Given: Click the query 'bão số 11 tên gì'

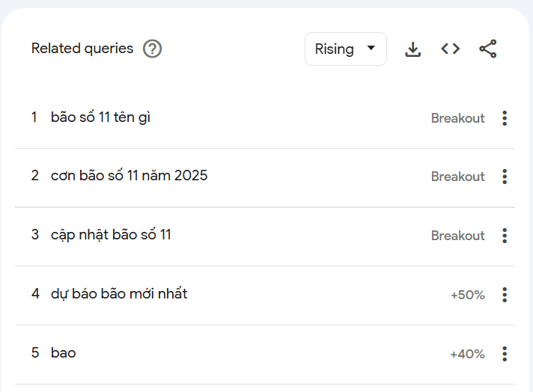Looking at the screenshot, I should 101,117.
